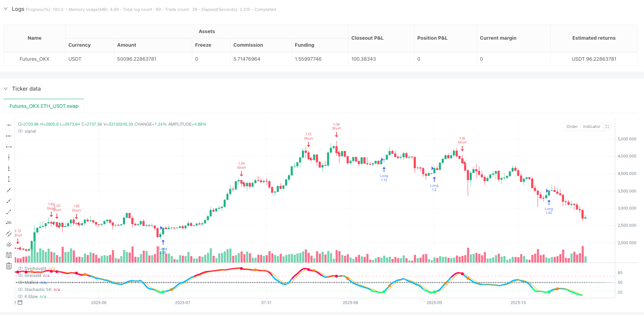Collapse the Logs section chevron
644x315 pixels.
[x=6, y=9]
